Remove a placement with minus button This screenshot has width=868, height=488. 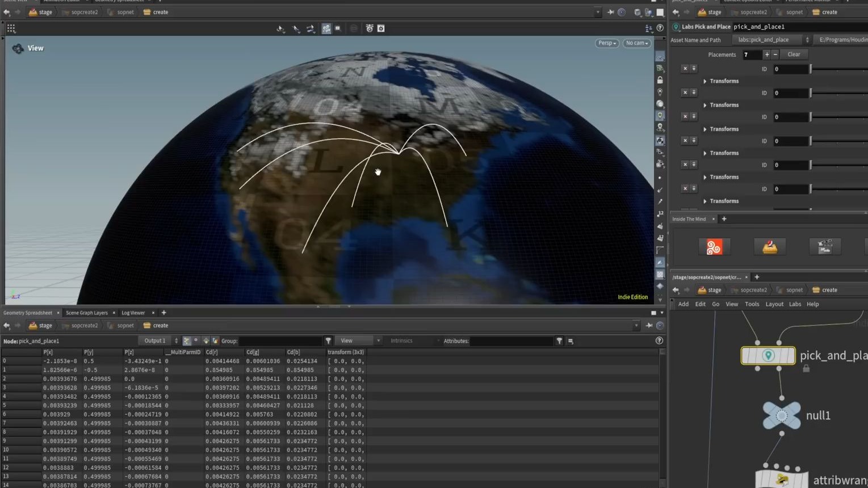pos(775,54)
